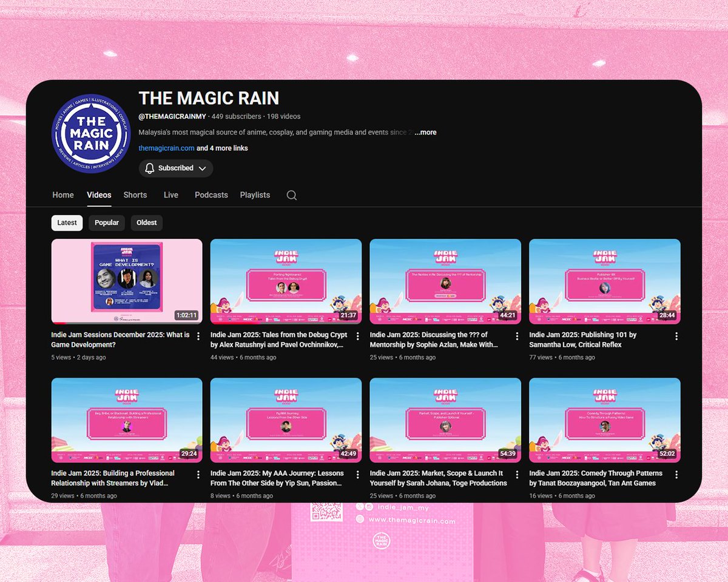Click "44 views • 6 months ago" text
Viewport: 728px width, 582px height.
click(x=243, y=358)
